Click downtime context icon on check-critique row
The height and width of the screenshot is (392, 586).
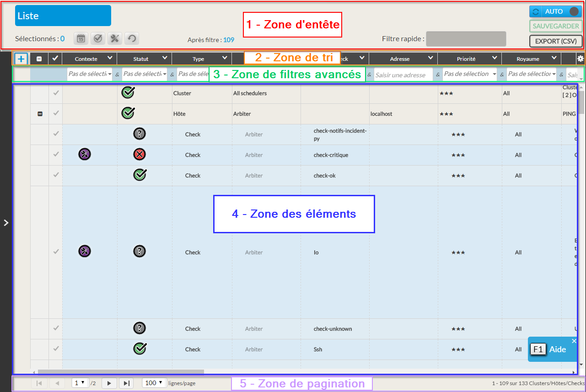click(85, 155)
